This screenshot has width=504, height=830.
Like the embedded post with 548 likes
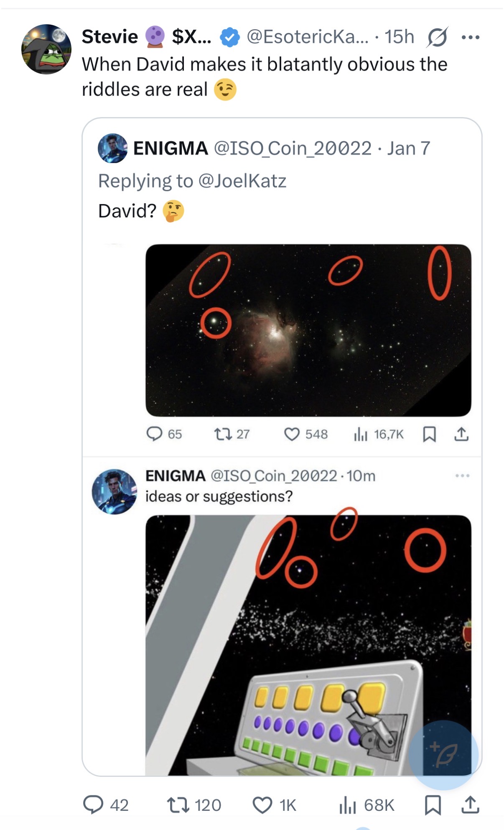coord(292,434)
